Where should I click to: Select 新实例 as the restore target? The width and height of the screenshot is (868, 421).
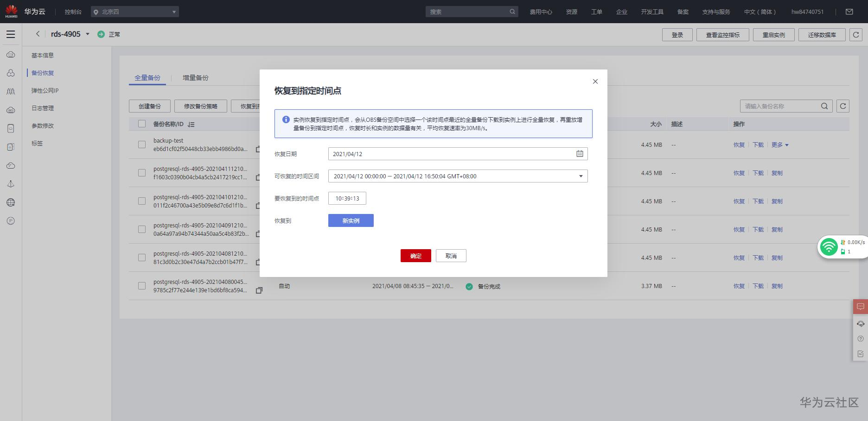coord(351,220)
